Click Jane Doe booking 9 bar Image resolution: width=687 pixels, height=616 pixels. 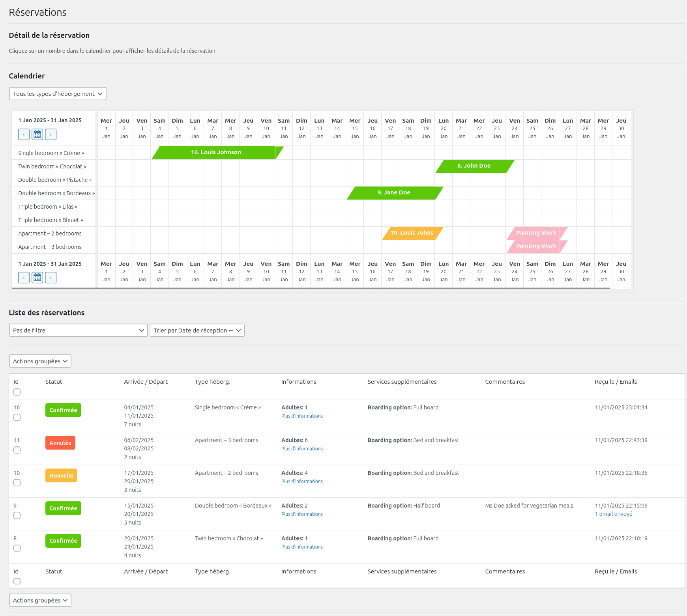pos(394,193)
